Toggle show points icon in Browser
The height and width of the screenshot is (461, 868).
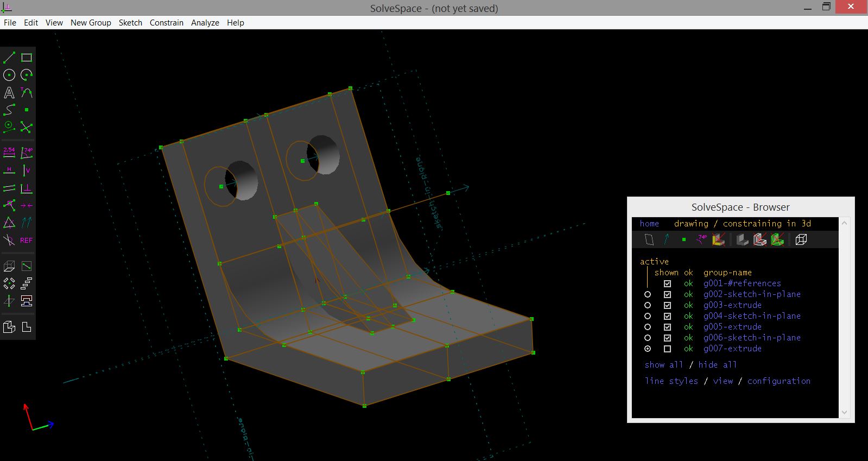(x=684, y=239)
